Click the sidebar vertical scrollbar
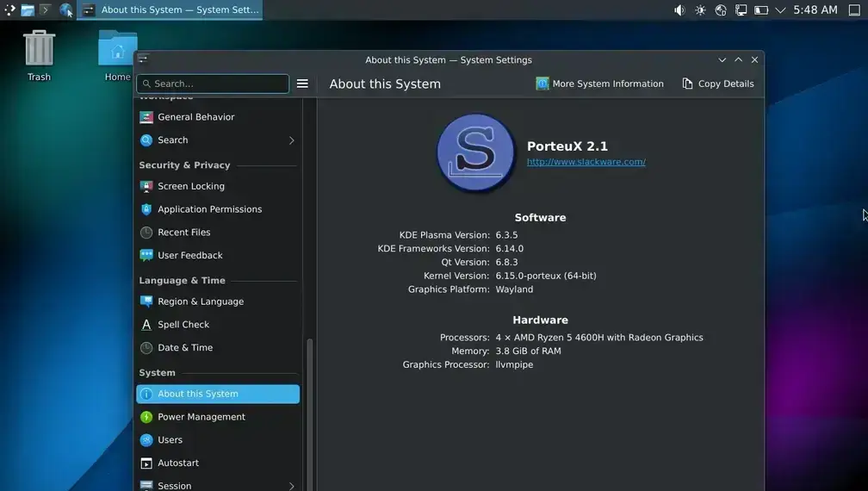 coord(309,415)
